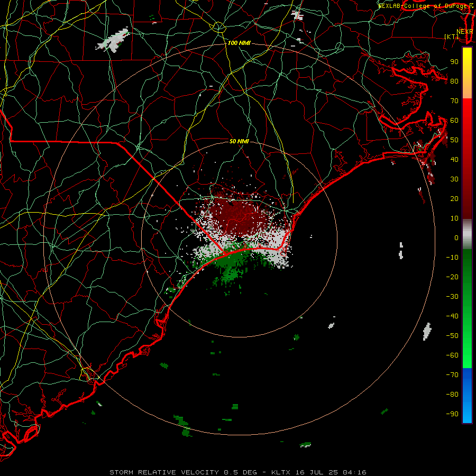
Task: Pick the gray zero-velocity segment of the color bar
Action: click(467, 235)
